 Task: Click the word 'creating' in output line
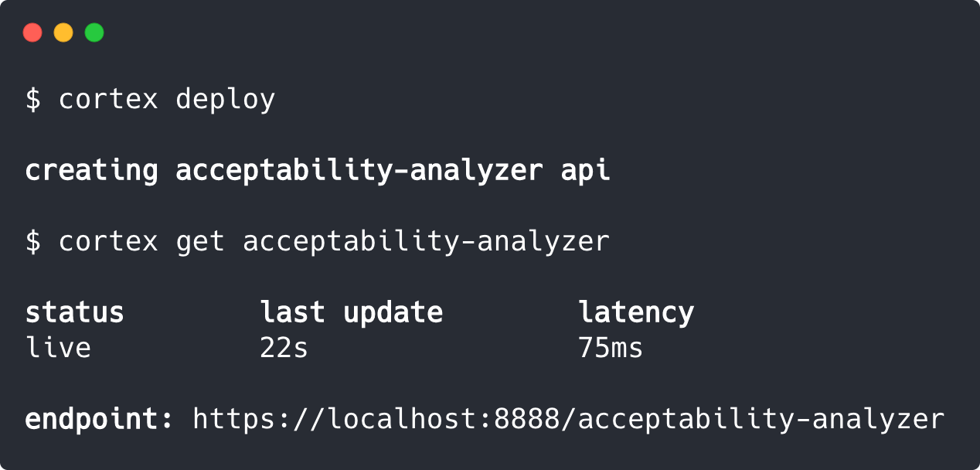[x=91, y=170]
